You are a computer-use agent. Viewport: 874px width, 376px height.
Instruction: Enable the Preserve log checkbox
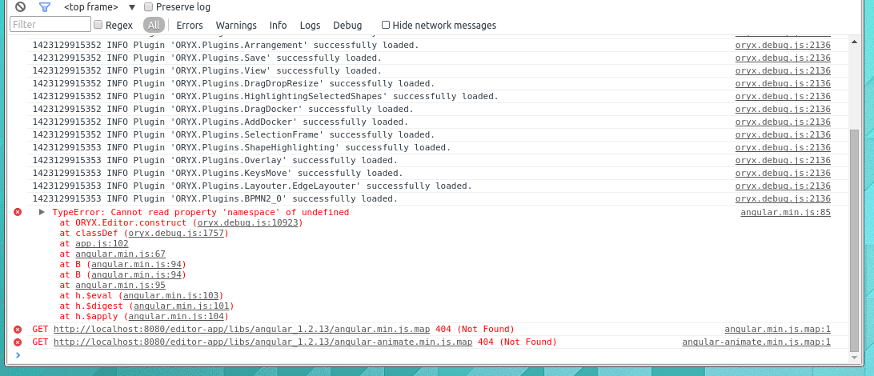(x=148, y=7)
